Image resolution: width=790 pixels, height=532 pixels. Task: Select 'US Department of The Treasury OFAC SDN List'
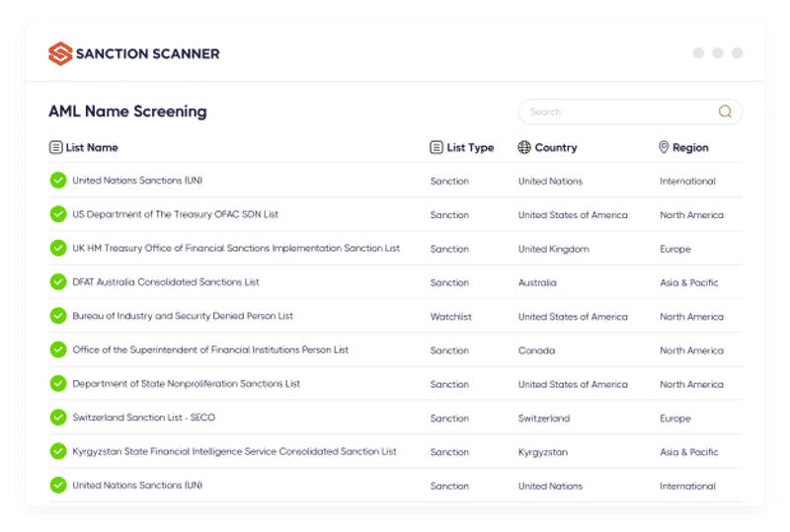(176, 214)
